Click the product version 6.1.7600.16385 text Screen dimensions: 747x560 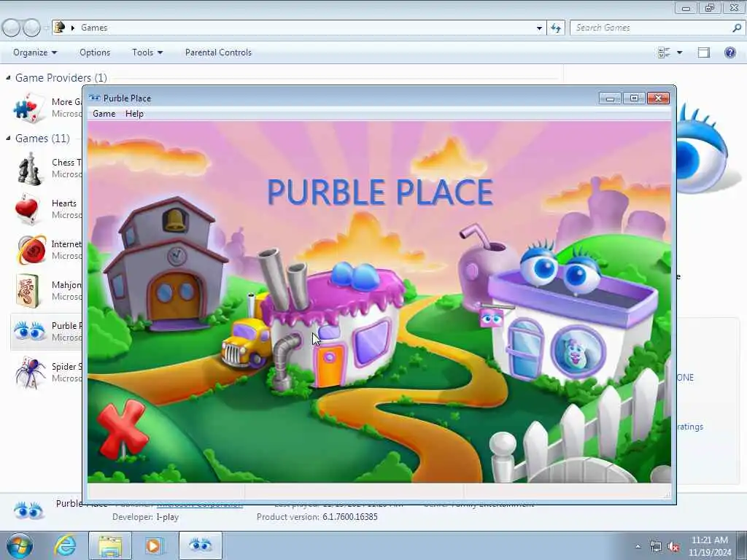349,517
